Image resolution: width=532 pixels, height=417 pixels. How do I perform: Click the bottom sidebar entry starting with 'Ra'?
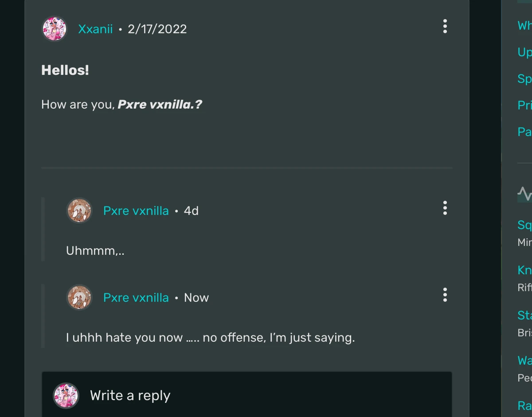(x=525, y=405)
